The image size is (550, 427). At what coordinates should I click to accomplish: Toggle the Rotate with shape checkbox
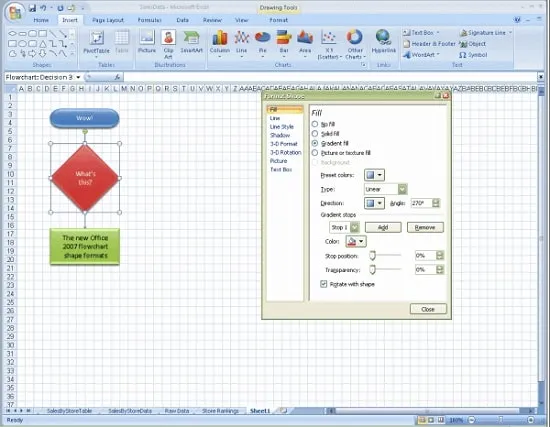tap(324, 284)
